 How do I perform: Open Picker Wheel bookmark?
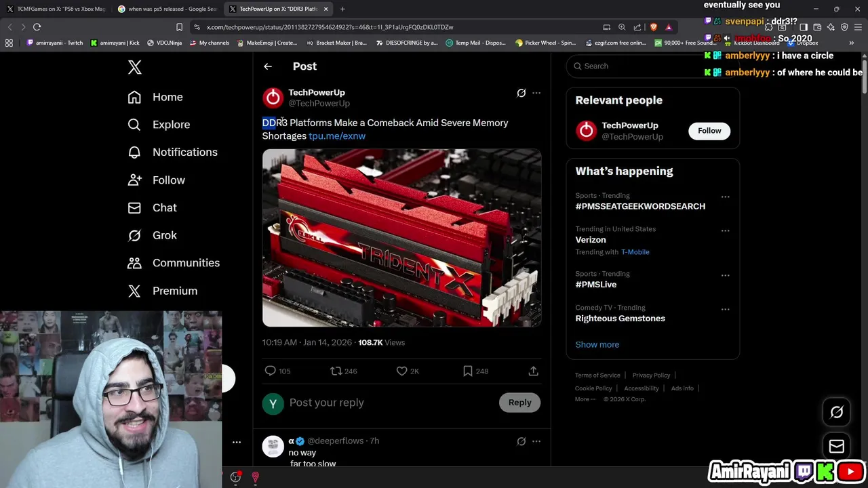pos(545,43)
